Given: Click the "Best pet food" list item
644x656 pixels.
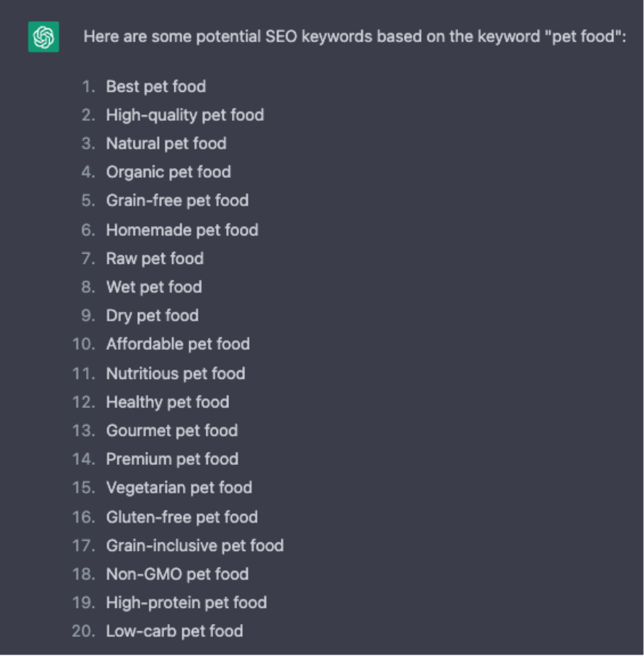Looking at the screenshot, I should pyautogui.click(x=155, y=87).
